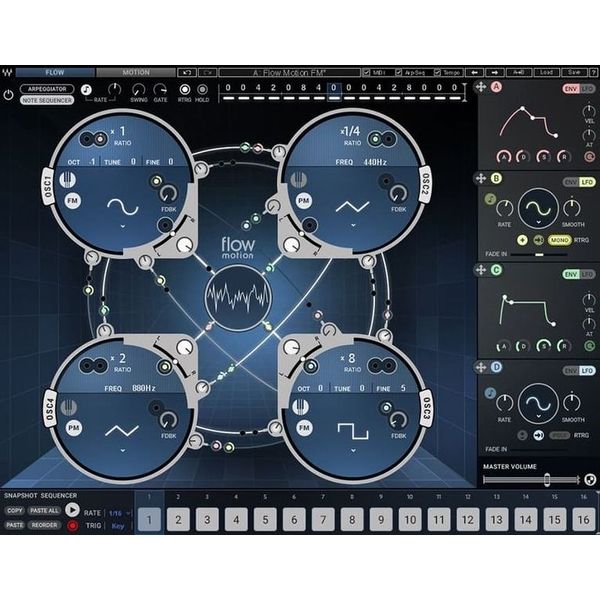Screen dimensions: 600x600
Task: Toggle OSC3 keyboard tracking icon
Action: [x=301, y=407]
